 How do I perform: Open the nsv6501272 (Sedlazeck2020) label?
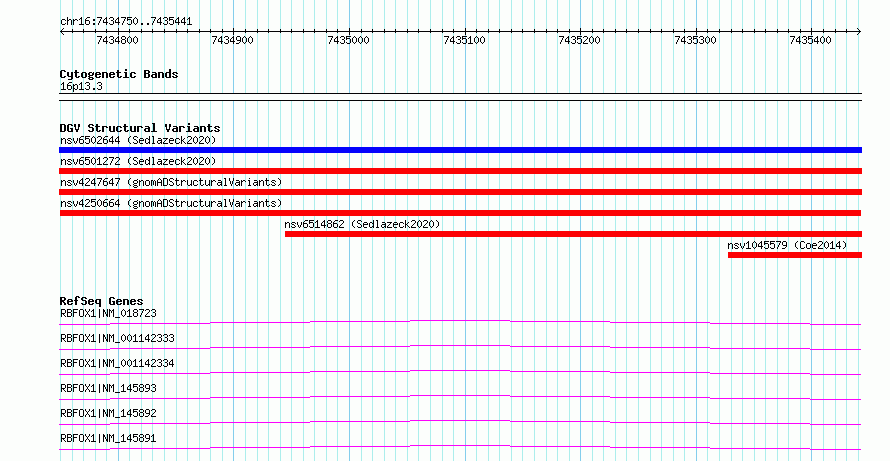tap(138, 161)
